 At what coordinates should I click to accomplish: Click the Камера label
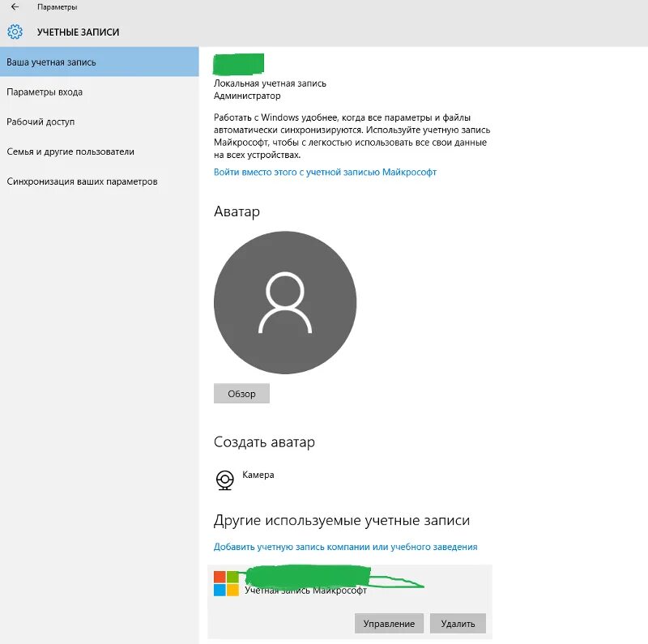point(258,475)
